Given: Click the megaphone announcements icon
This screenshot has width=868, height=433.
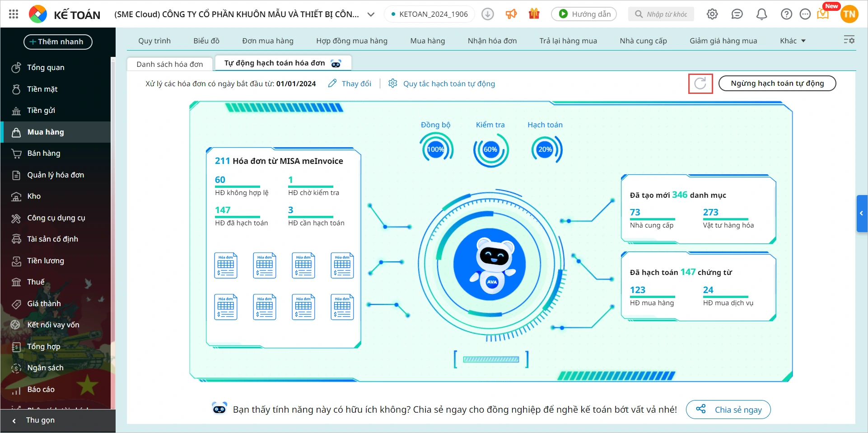Looking at the screenshot, I should tap(511, 14).
